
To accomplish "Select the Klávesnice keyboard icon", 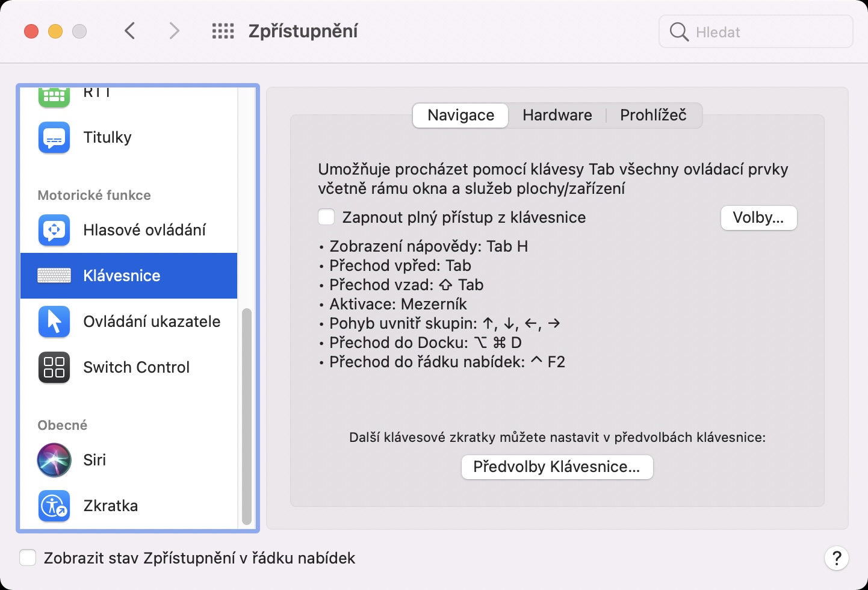I will click(54, 276).
